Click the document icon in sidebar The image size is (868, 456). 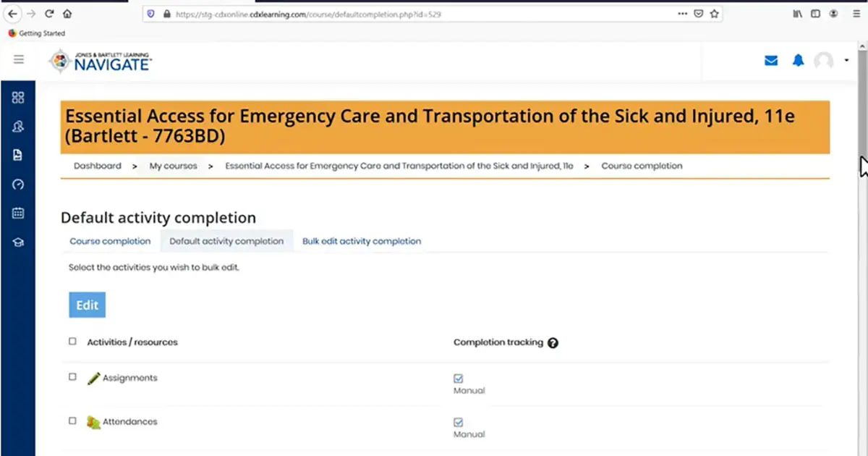[x=18, y=155]
